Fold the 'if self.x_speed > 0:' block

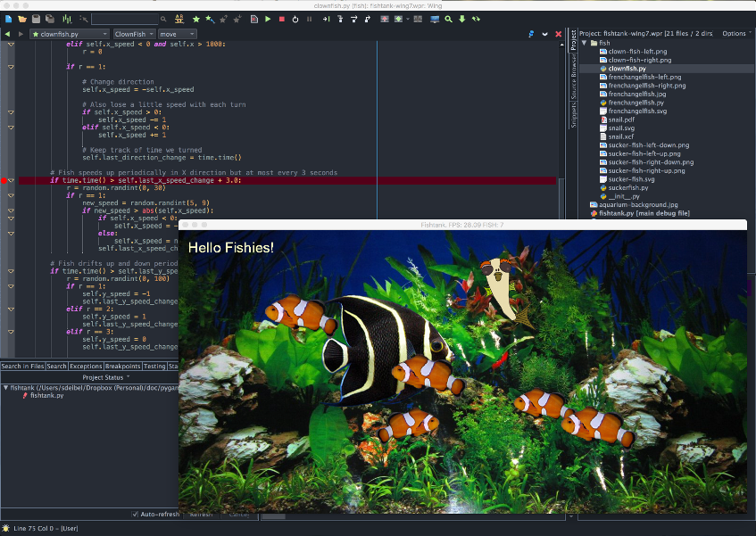(x=11, y=112)
